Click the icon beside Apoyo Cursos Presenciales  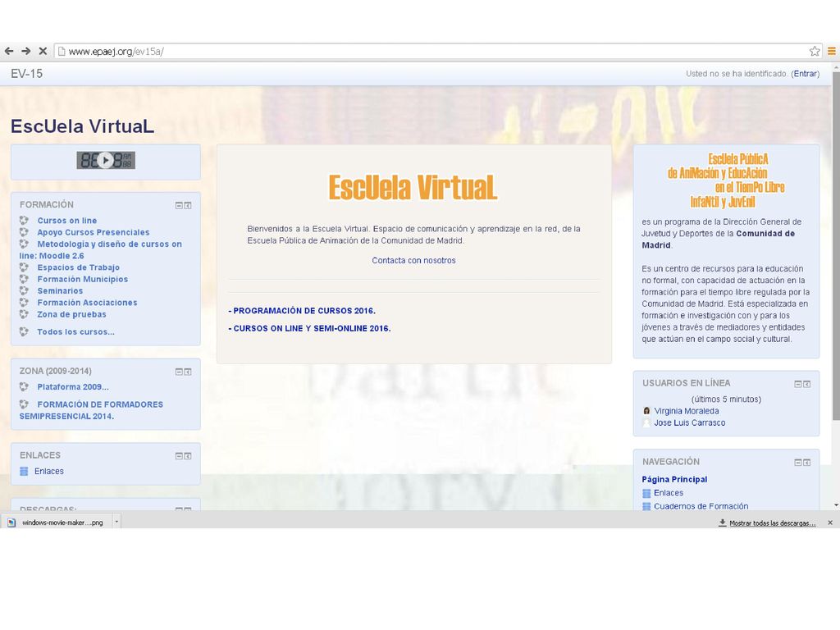click(24, 232)
